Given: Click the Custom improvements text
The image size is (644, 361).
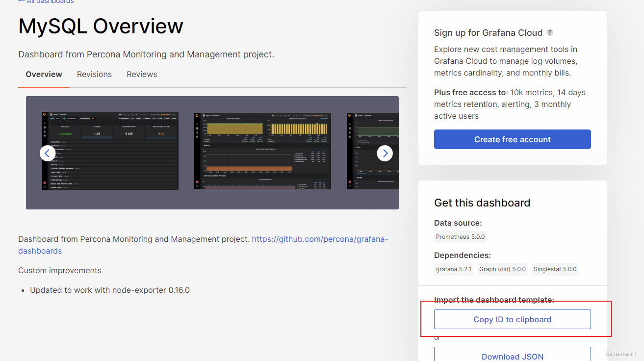Looking at the screenshot, I should point(60,271).
